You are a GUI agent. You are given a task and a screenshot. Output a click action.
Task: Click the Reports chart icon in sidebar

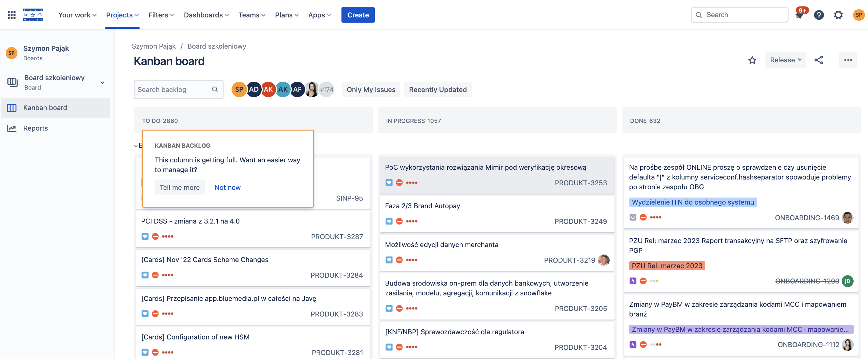point(12,128)
